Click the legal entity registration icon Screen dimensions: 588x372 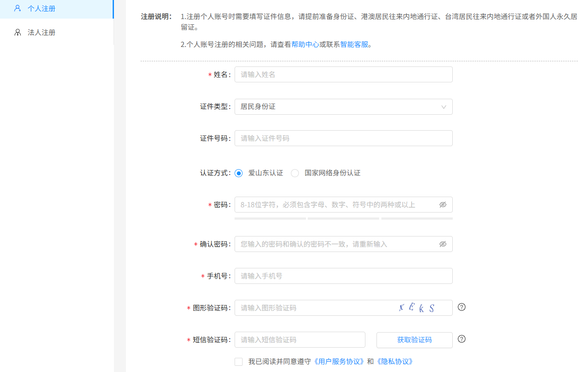18,32
